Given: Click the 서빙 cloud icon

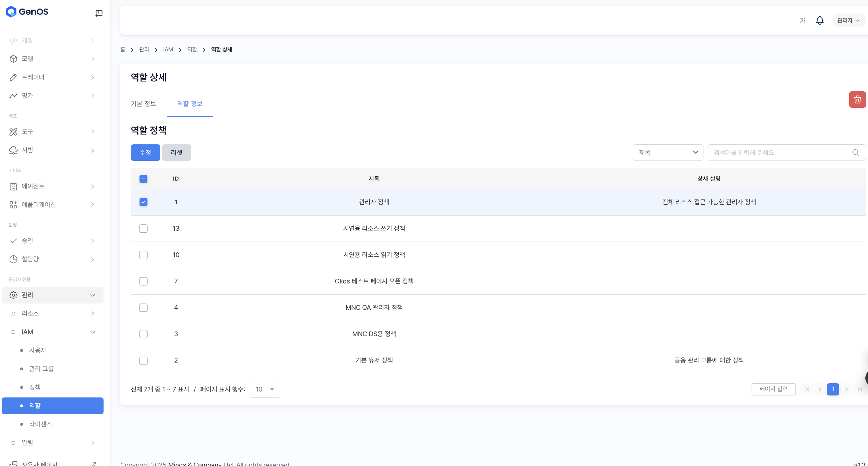Looking at the screenshot, I should point(13,150).
